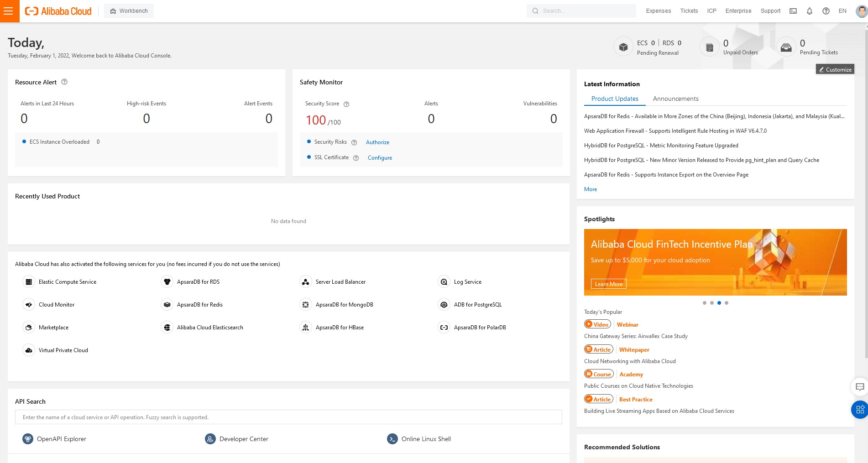Screen dimensions: 868x463
Task: Select the Product Updates tab
Action: click(x=615, y=99)
